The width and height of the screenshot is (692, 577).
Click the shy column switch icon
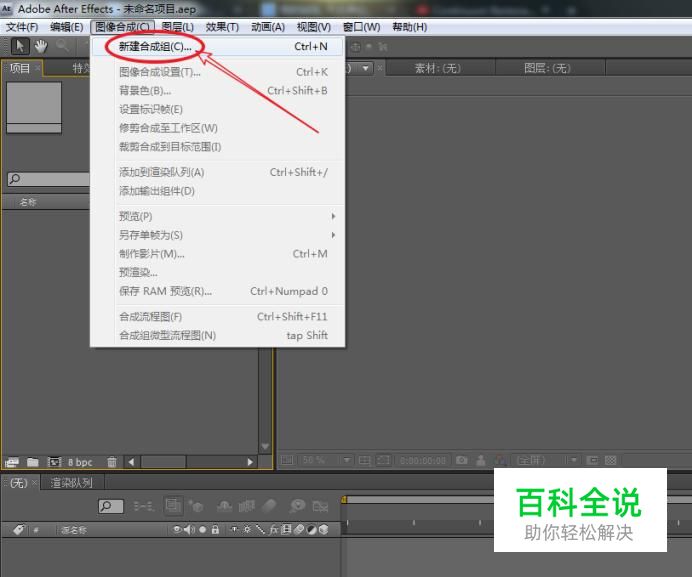point(234,529)
